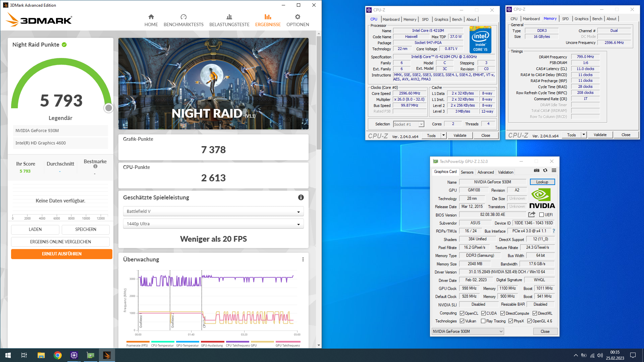
Task: Click the info icon under Bestmarke
Action: pos(95,167)
